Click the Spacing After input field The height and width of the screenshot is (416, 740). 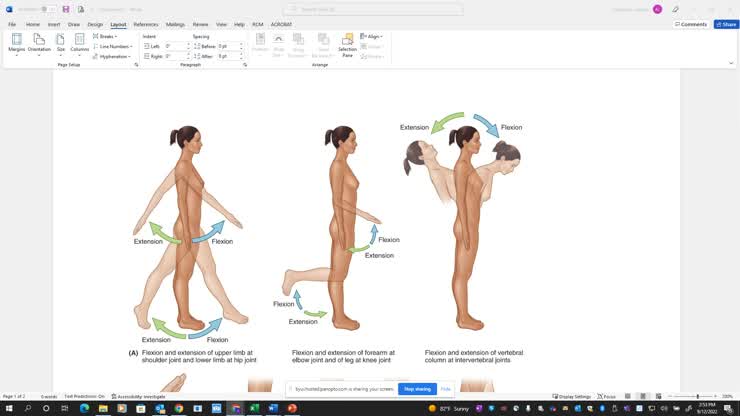[230, 56]
